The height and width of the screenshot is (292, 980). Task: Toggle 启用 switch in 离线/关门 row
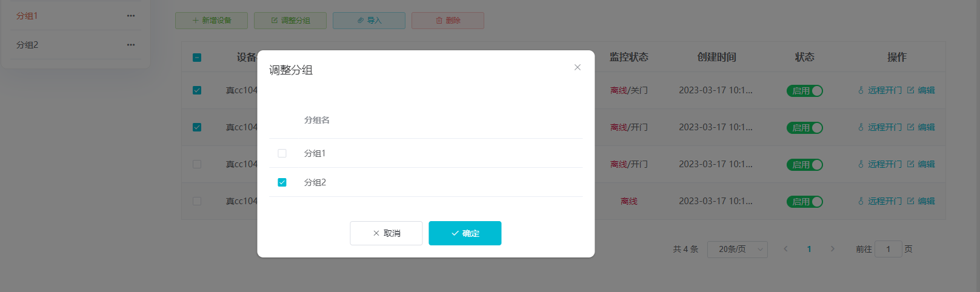click(x=805, y=91)
